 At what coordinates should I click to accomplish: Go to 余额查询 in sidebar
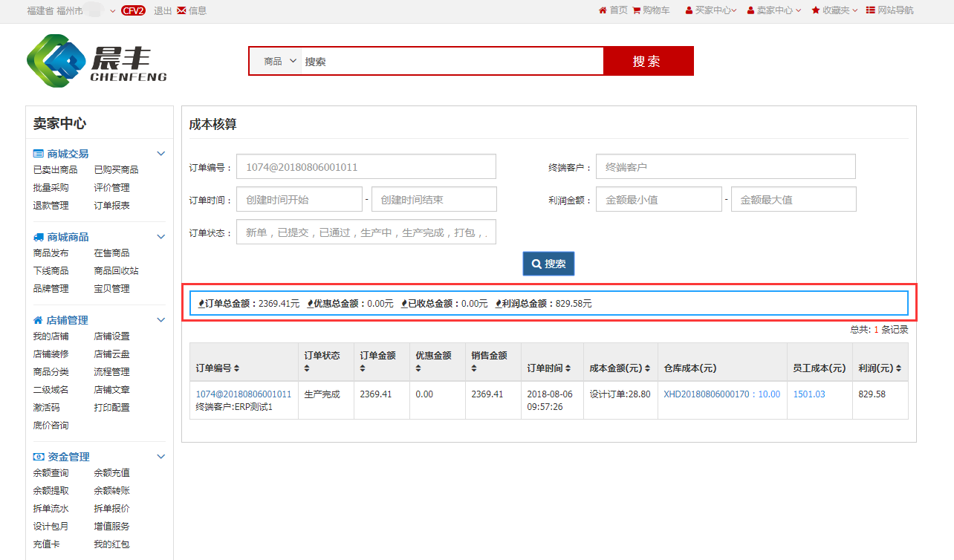pyautogui.click(x=51, y=473)
